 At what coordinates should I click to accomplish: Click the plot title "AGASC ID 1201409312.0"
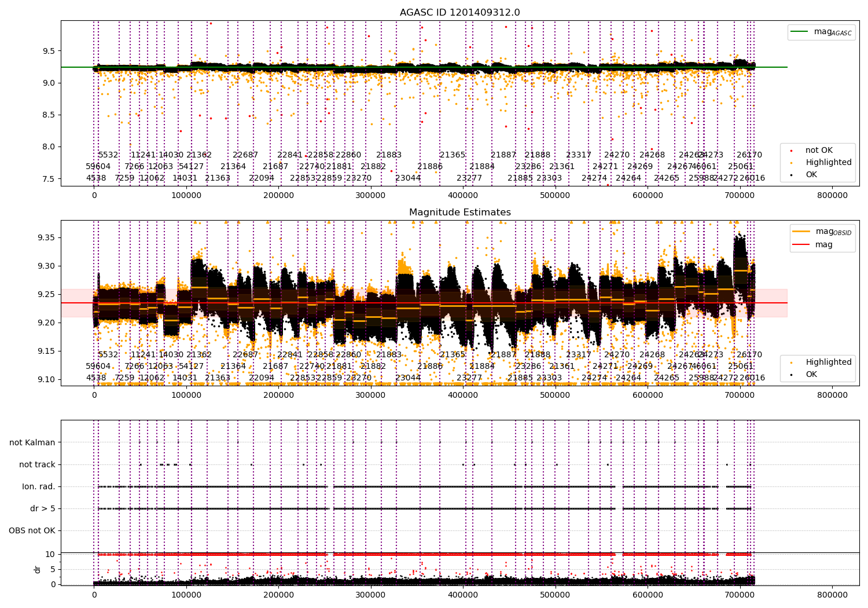point(459,13)
